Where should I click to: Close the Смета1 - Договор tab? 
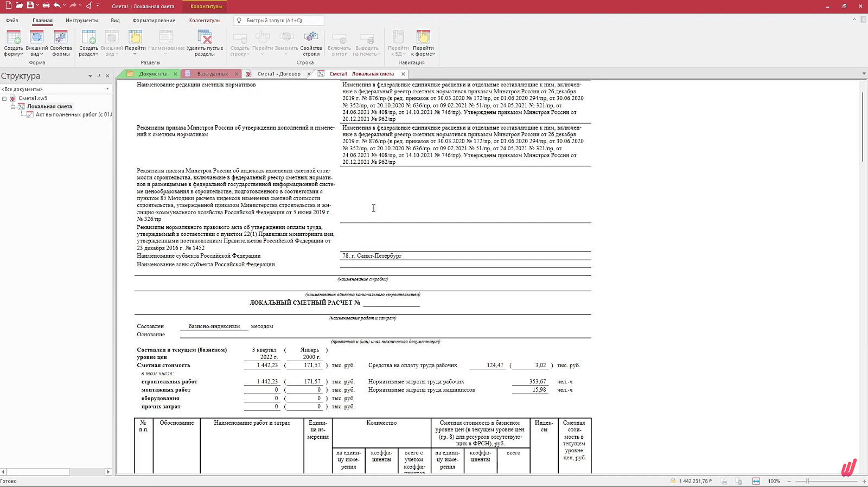coord(309,74)
